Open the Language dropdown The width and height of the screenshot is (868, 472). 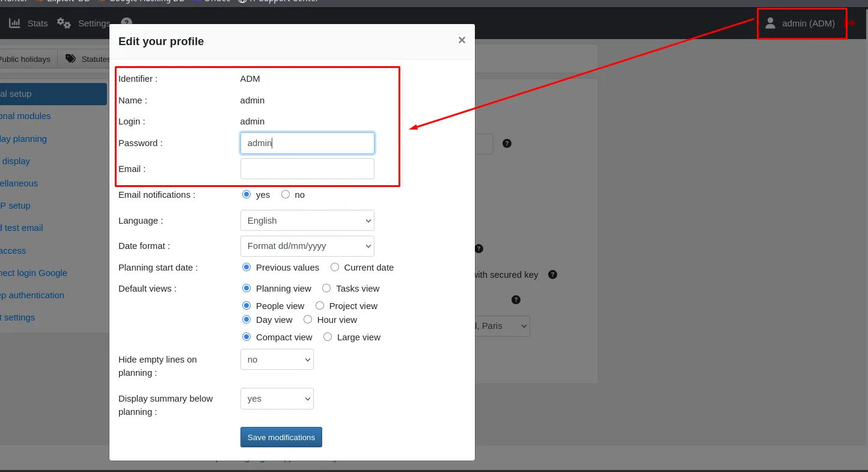click(x=307, y=221)
